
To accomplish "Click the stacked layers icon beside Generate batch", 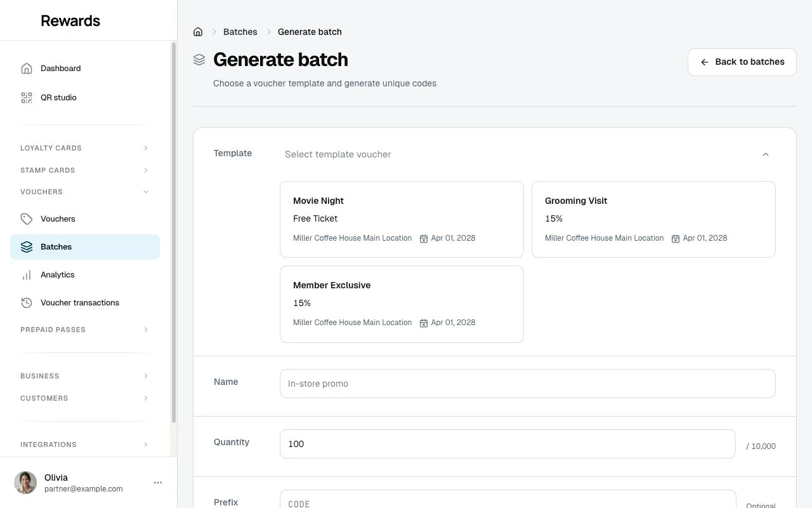I will (199, 60).
